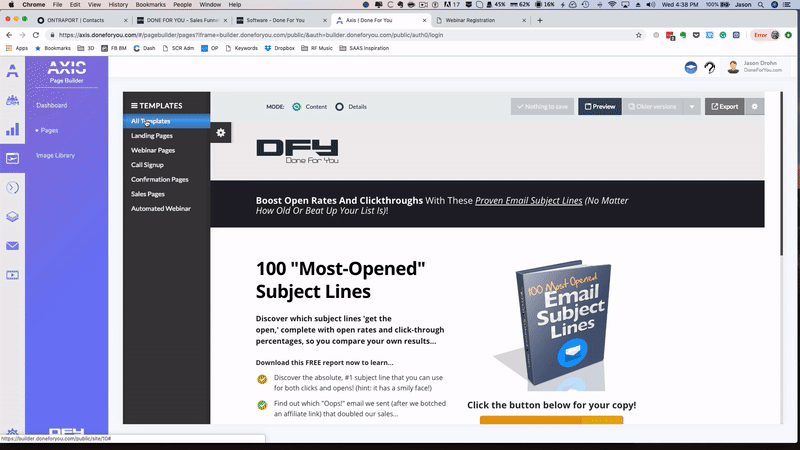Toggle the Templates hamburger menu
This screenshot has width=800, height=450.
pyautogui.click(x=134, y=106)
